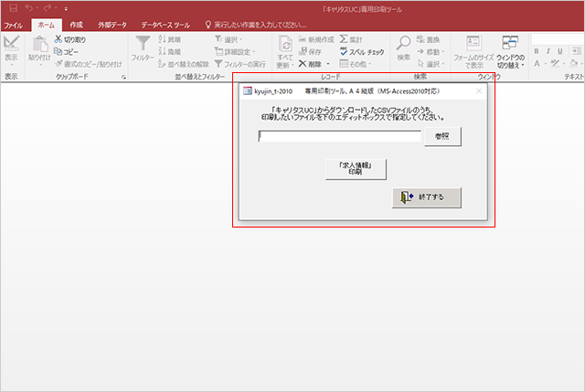Click the 降順 descending sort icon

[162, 51]
